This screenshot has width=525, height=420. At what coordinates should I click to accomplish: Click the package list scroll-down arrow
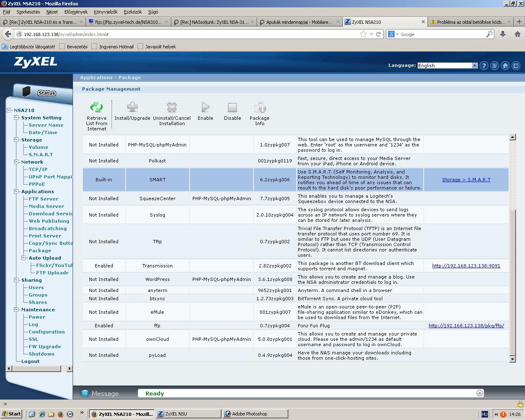[512, 359]
